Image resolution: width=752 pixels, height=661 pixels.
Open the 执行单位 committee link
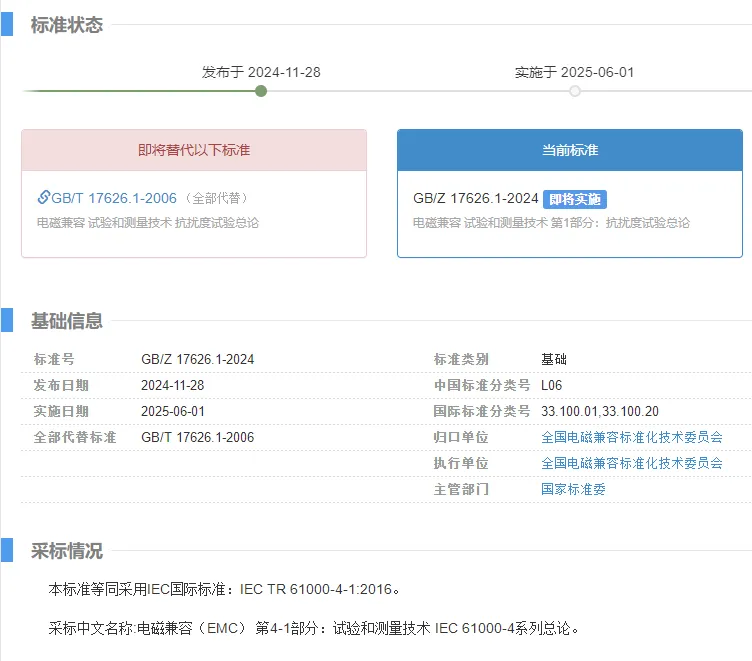(631, 463)
